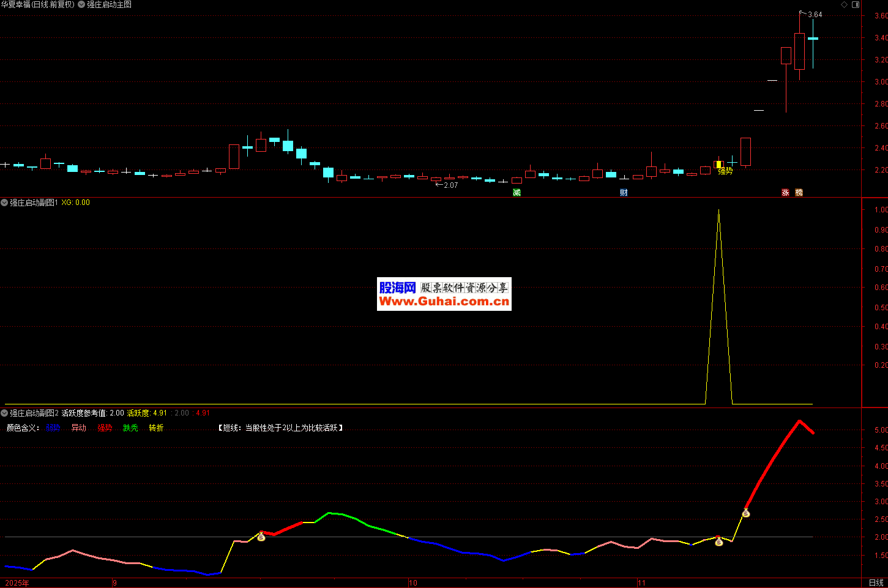Viewport: 888px width, 588px height.
Task: Open the Www.Guhai.com.cn watermark link
Action: click(444, 302)
